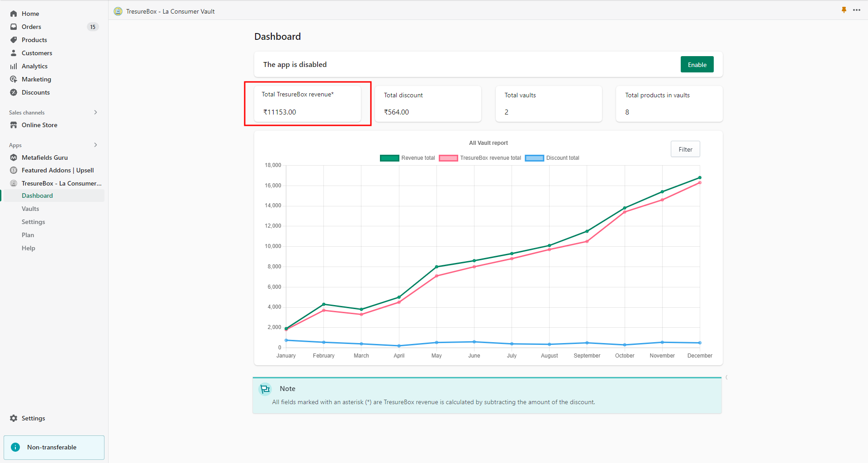Click the January Discount total data point
Screen dimensions: 868x463
(x=286, y=340)
